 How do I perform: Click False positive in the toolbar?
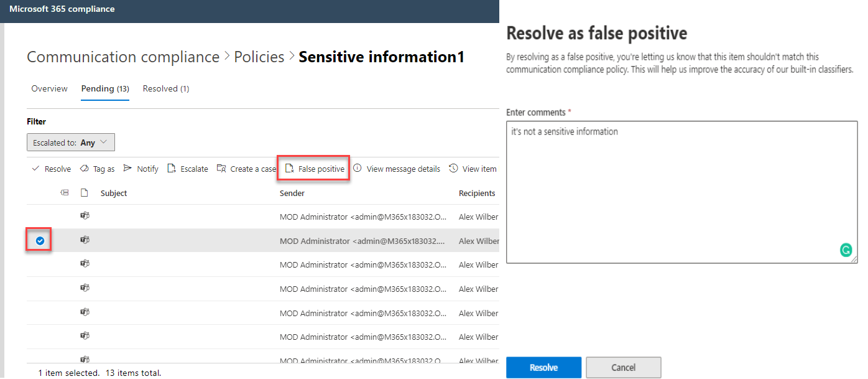315,169
